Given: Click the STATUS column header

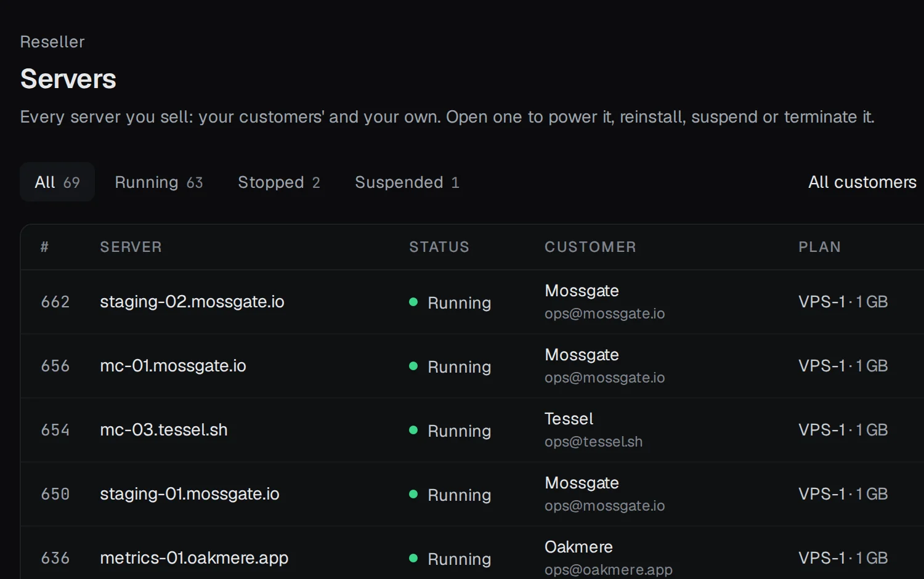Looking at the screenshot, I should (x=439, y=247).
